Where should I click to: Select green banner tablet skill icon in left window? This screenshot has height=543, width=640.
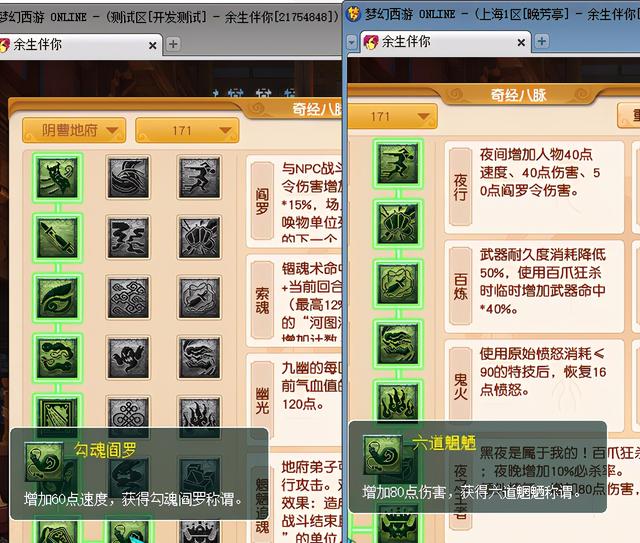pos(58,412)
